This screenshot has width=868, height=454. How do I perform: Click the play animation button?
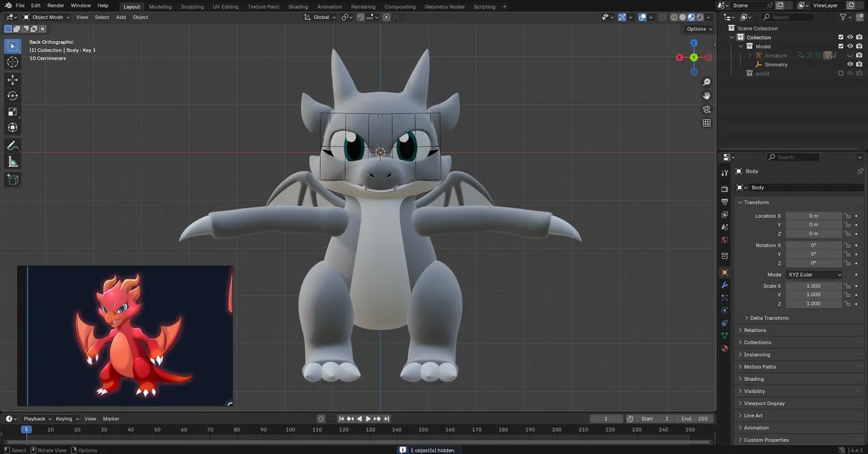(x=368, y=419)
